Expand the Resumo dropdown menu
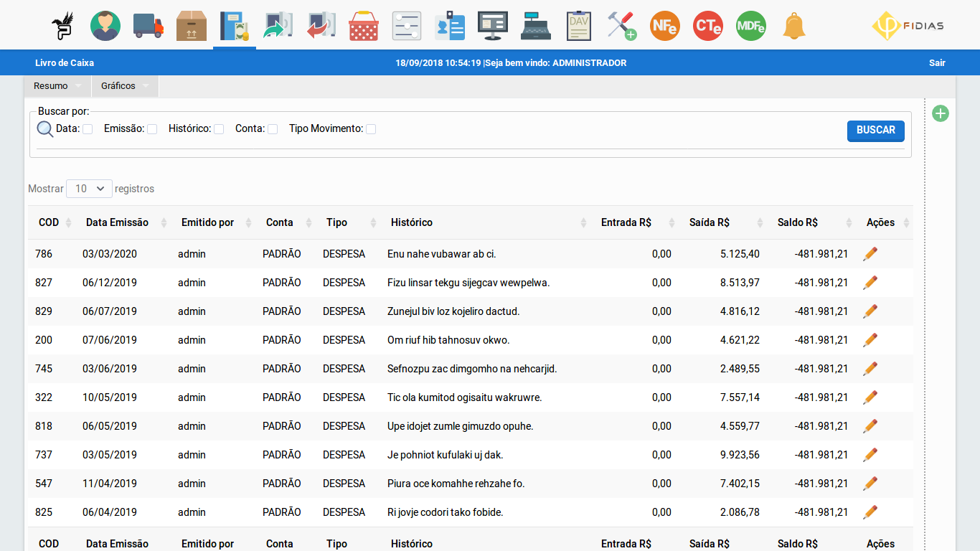 coord(57,86)
